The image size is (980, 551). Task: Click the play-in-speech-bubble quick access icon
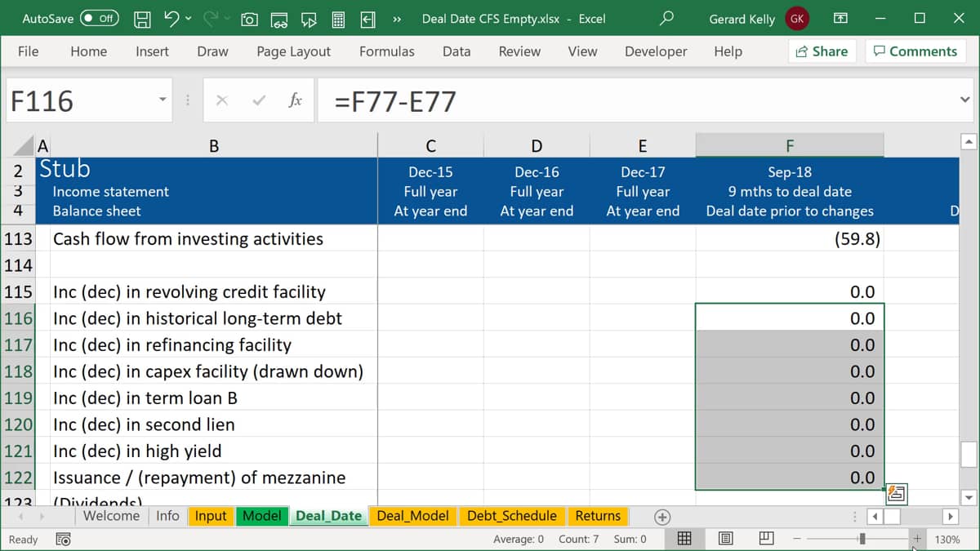pos(309,19)
